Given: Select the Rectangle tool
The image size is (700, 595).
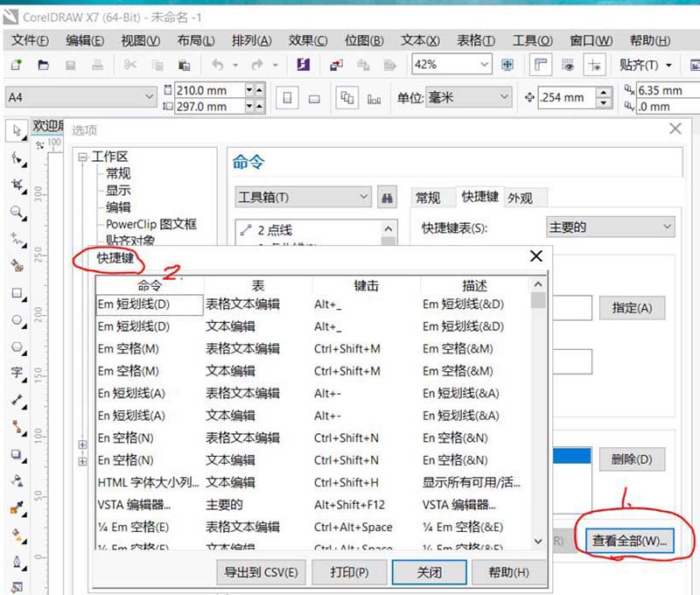Looking at the screenshot, I should pyautogui.click(x=17, y=293).
